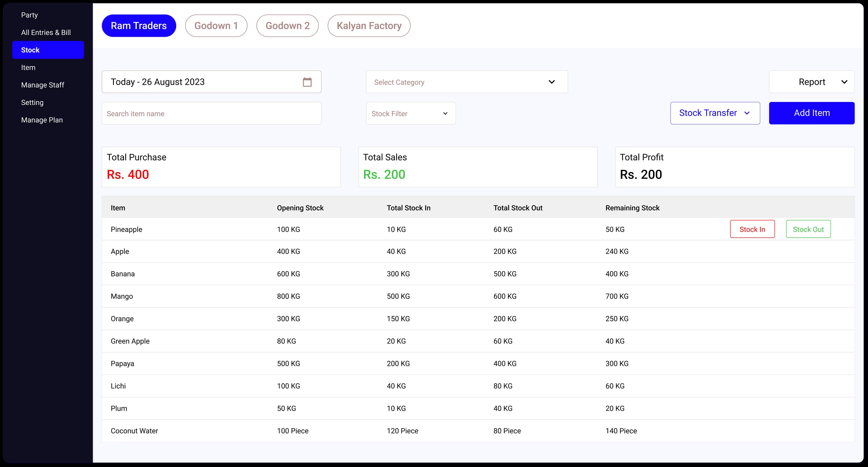
Task: Click Coconut Water's 120 Piece stock in
Action: [402, 431]
